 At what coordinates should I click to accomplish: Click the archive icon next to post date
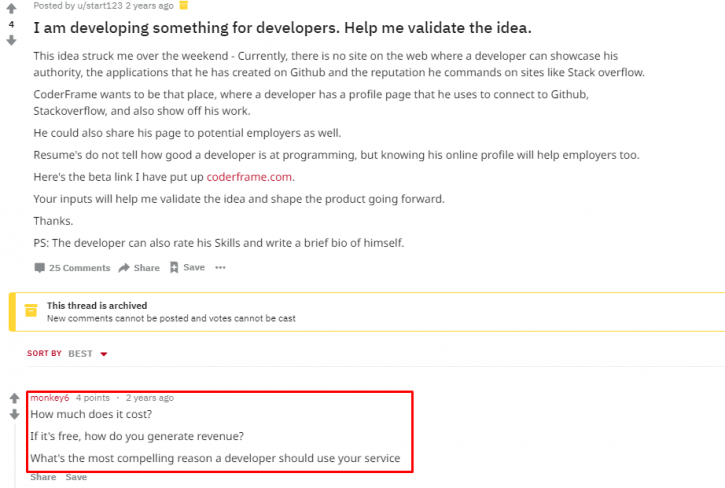click(x=184, y=5)
